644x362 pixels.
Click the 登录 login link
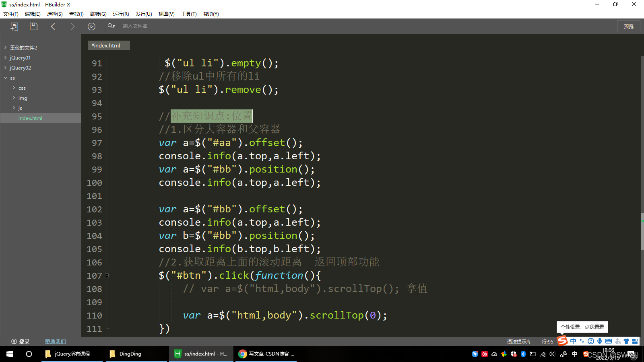pos(22,341)
